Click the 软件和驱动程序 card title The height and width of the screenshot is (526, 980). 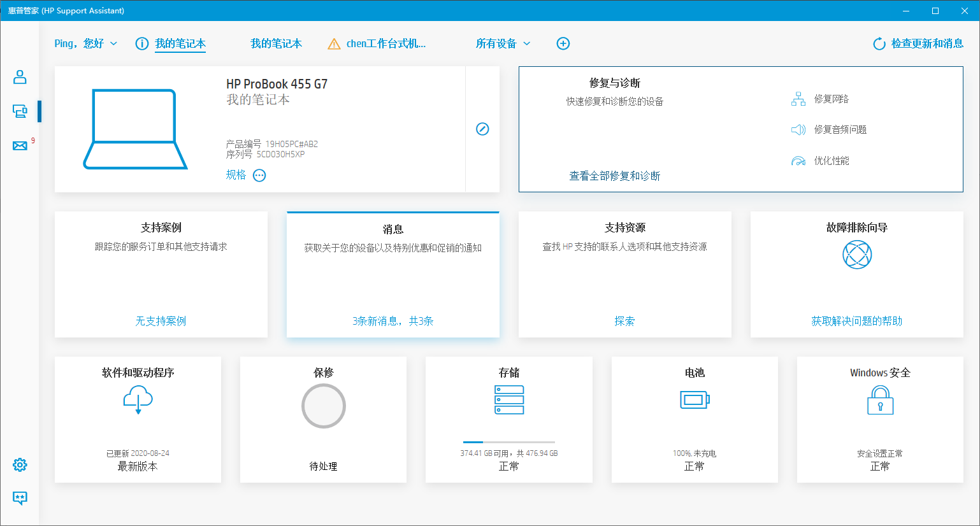coord(138,373)
